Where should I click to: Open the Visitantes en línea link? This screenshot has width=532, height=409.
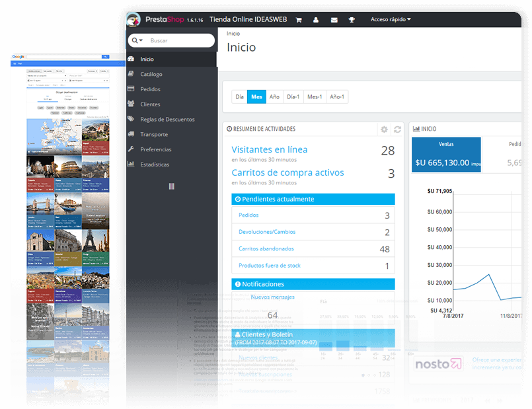point(270,149)
